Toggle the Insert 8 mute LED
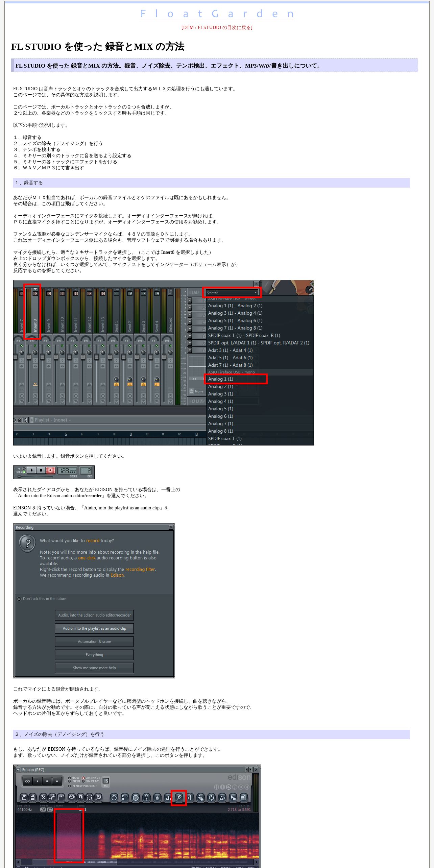Viewport: 434px width, 868px height. [x=35, y=346]
